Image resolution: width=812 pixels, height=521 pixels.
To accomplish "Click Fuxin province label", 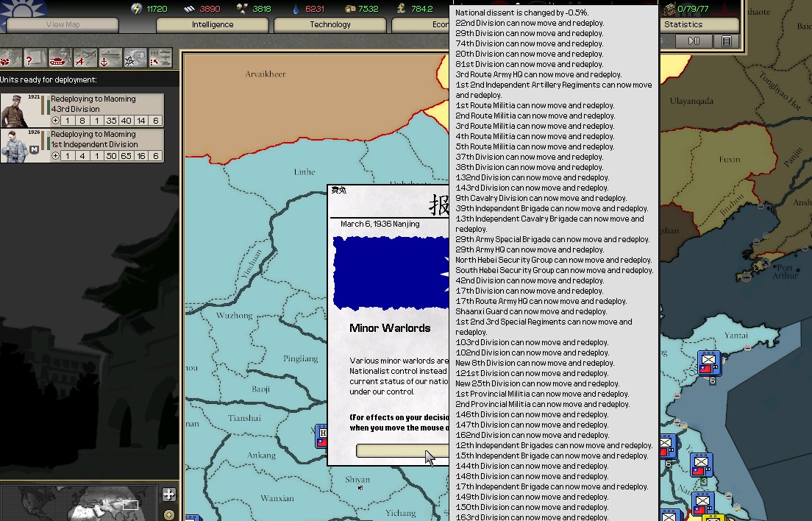I will point(730,160).
